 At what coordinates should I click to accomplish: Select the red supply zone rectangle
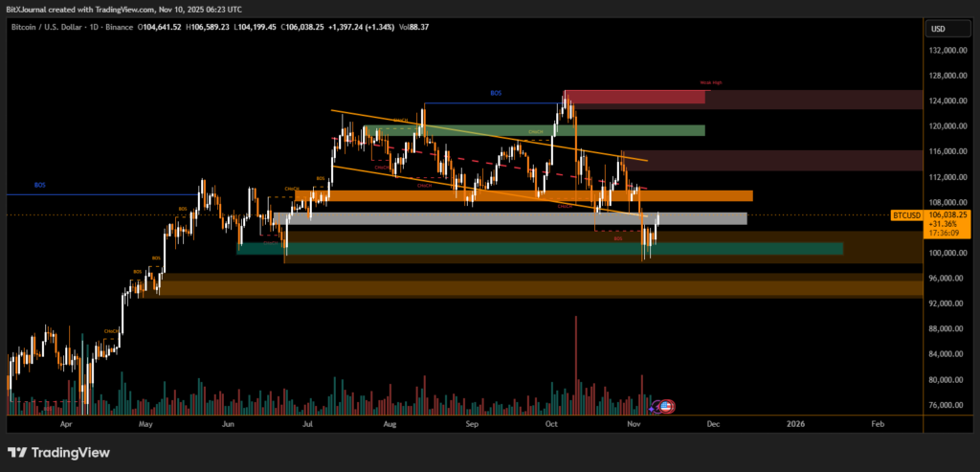click(x=634, y=97)
